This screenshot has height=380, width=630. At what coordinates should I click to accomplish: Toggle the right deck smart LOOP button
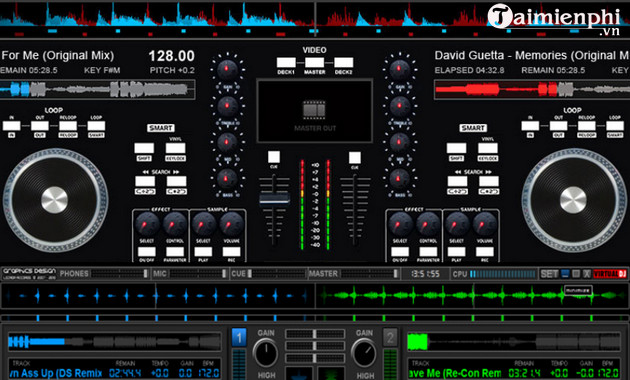coord(615,126)
